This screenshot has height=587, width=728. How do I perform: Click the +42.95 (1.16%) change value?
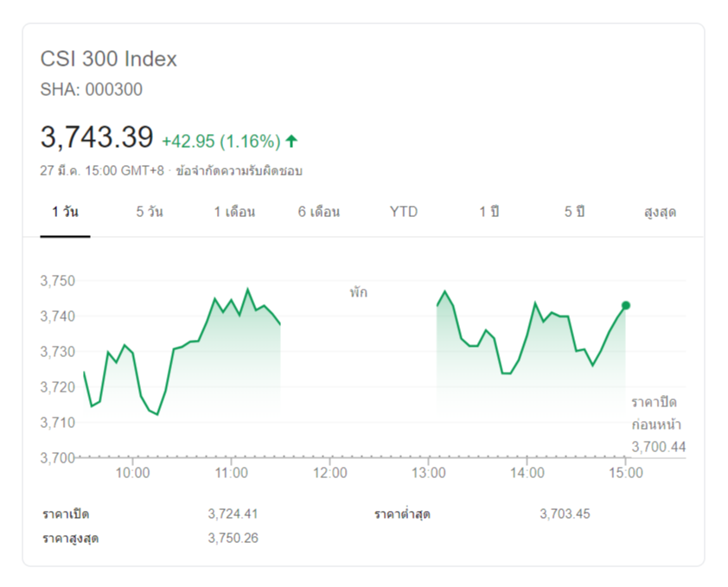[220, 140]
